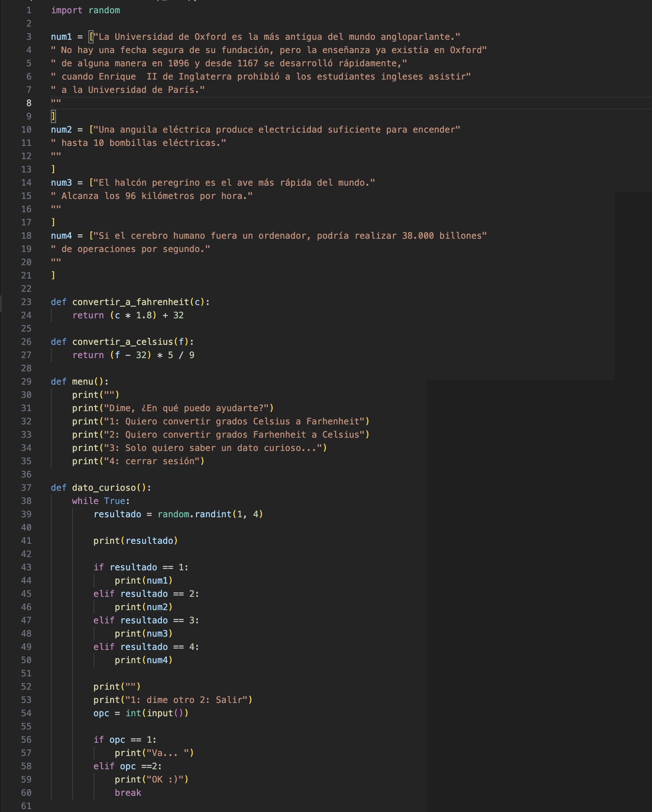
Task: Click gutter line number 36
Action: 27,475
